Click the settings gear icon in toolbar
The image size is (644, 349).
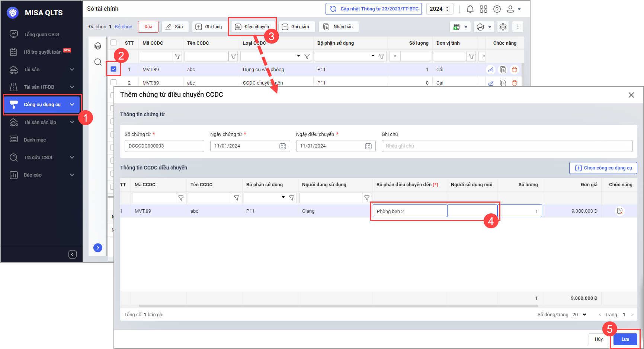pos(503,27)
